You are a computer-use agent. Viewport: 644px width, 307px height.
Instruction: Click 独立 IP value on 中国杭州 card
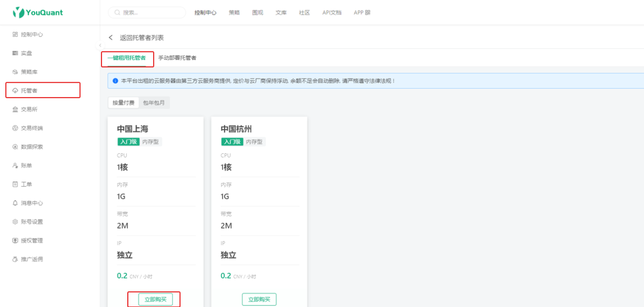[x=228, y=255]
